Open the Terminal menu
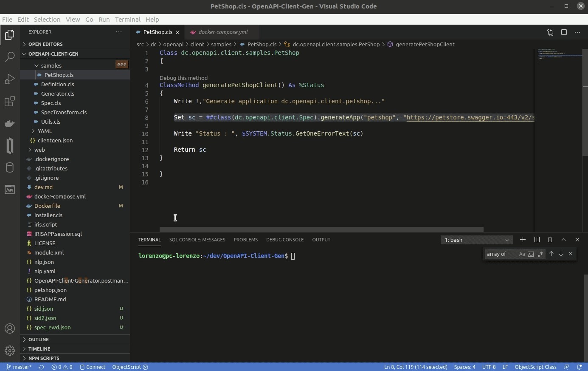 127,20
